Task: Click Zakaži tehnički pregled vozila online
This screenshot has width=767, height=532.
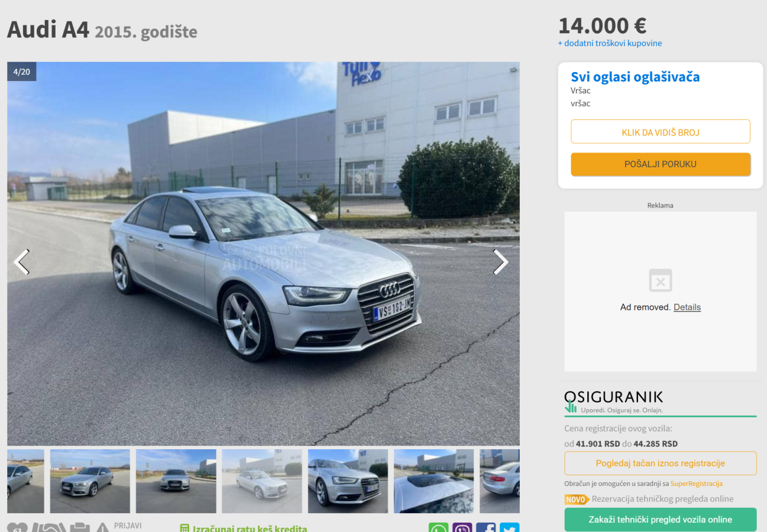Action: click(660, 520)
